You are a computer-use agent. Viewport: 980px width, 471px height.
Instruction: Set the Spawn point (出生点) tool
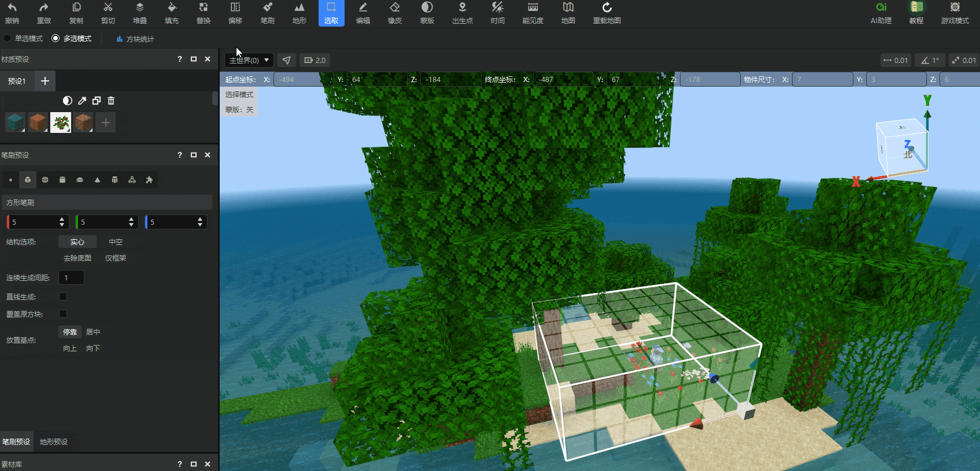pyautogui.click(x=463, y=13)
